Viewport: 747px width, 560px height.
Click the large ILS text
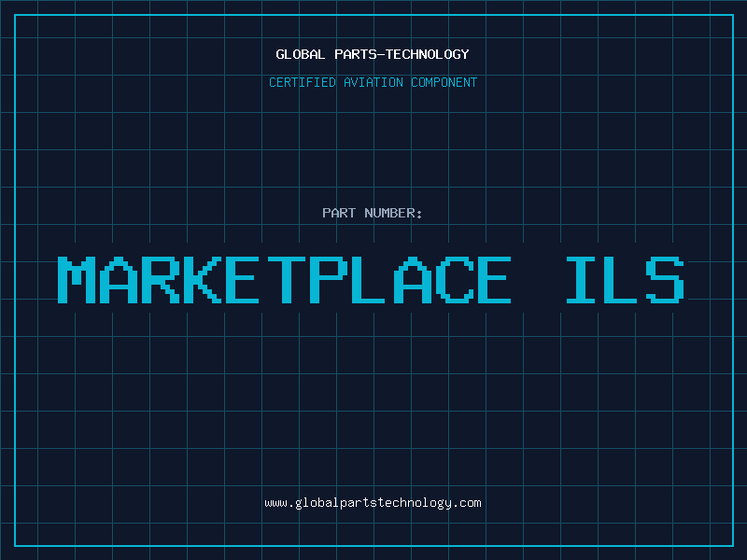626,280
